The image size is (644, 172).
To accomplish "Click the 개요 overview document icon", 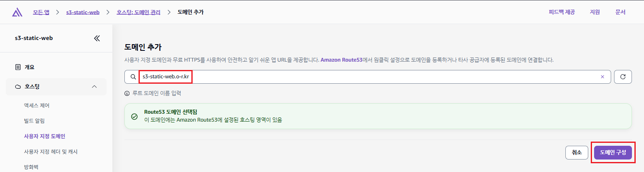I will click(17, 67).
